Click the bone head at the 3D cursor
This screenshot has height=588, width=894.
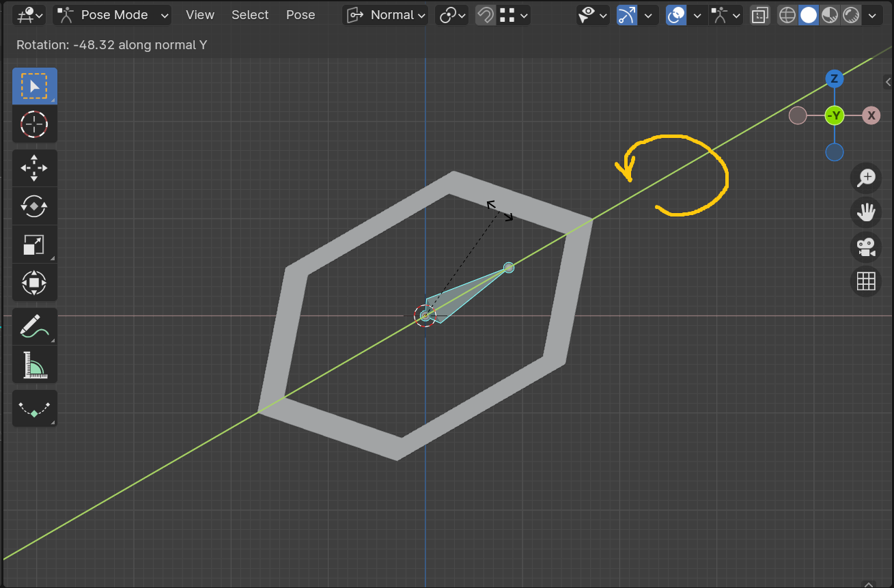pyautogui.click(x=425, y=316)
